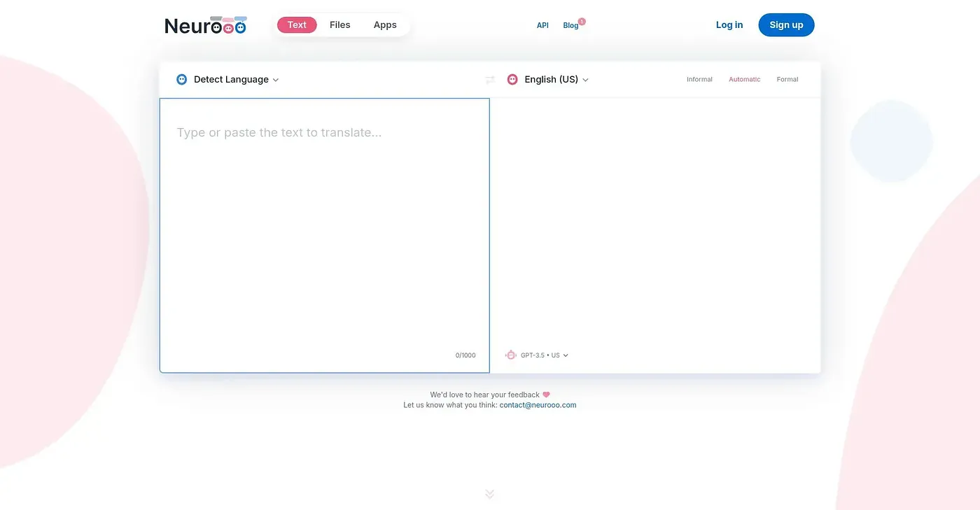This screenshot has height=510, width=980.
Task: Switch to the Text tab
Action: point(297,25)
